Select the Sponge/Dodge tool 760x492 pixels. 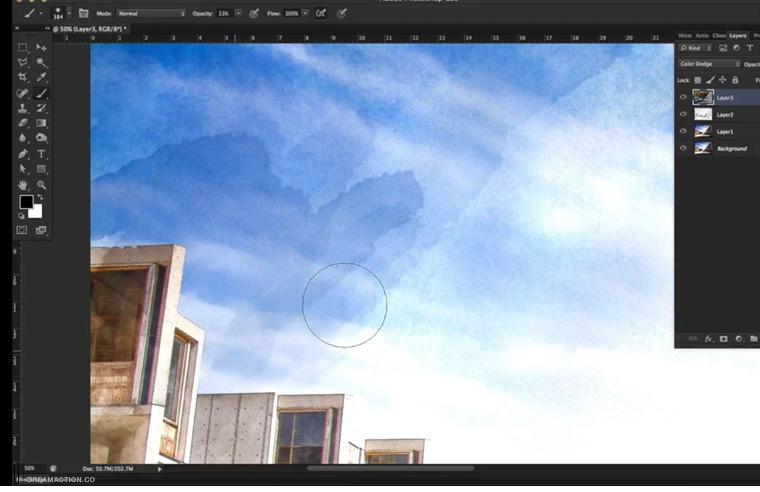point(41,138)
